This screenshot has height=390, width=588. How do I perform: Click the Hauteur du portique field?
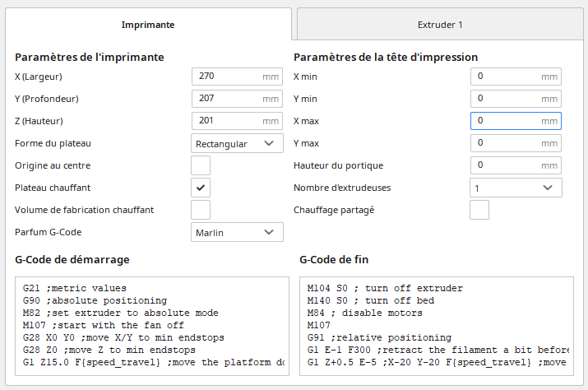pos(505,165)
